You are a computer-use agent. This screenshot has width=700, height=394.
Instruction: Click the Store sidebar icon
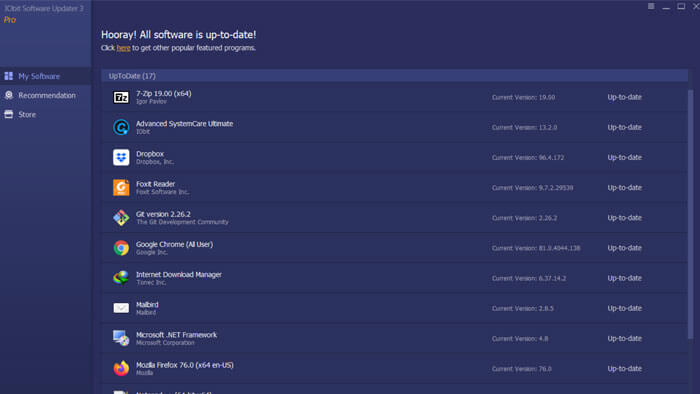coord(8,114)
